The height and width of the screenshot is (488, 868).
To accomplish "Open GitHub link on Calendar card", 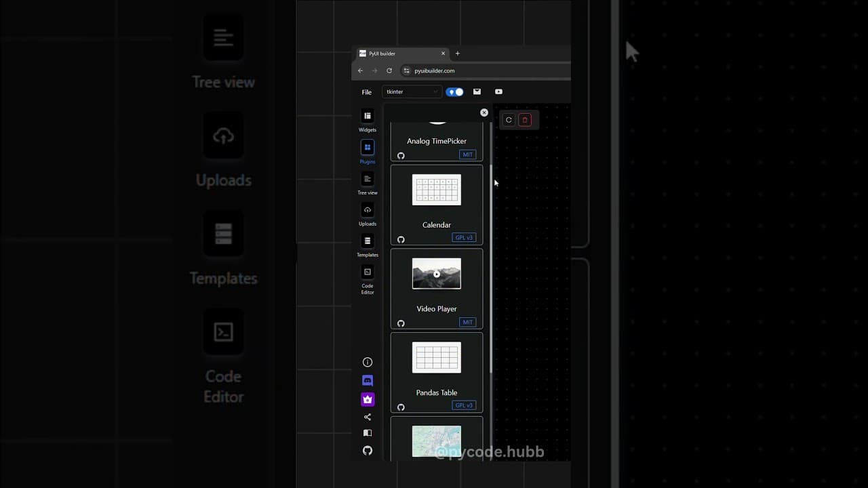I will [401, 240].
